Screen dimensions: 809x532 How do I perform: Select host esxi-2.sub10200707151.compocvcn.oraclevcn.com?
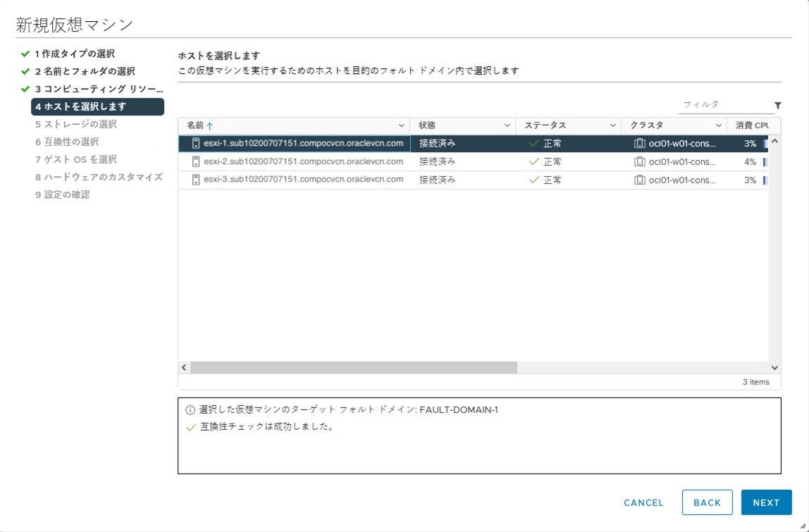(303, 161)
